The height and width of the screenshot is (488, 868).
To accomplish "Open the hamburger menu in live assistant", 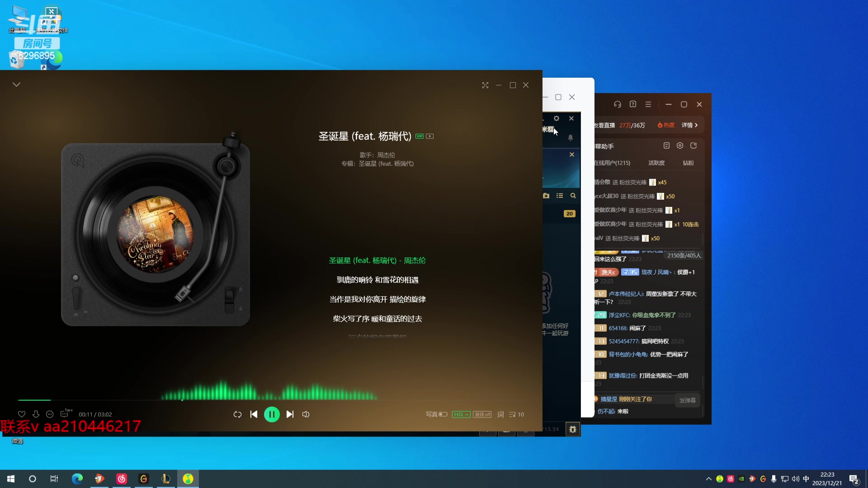I will point(648,104).
